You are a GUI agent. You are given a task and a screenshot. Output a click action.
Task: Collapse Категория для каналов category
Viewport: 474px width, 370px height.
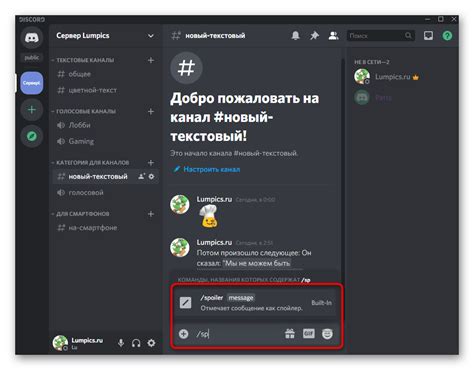click(x=92, y=163)
